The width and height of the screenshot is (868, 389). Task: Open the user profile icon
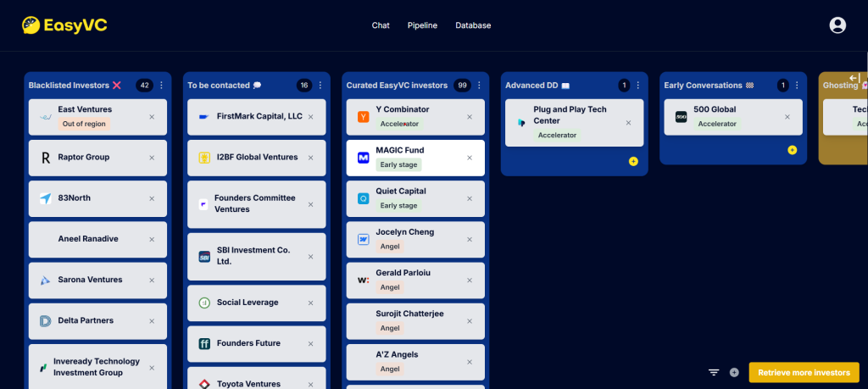tap(837, 25)
